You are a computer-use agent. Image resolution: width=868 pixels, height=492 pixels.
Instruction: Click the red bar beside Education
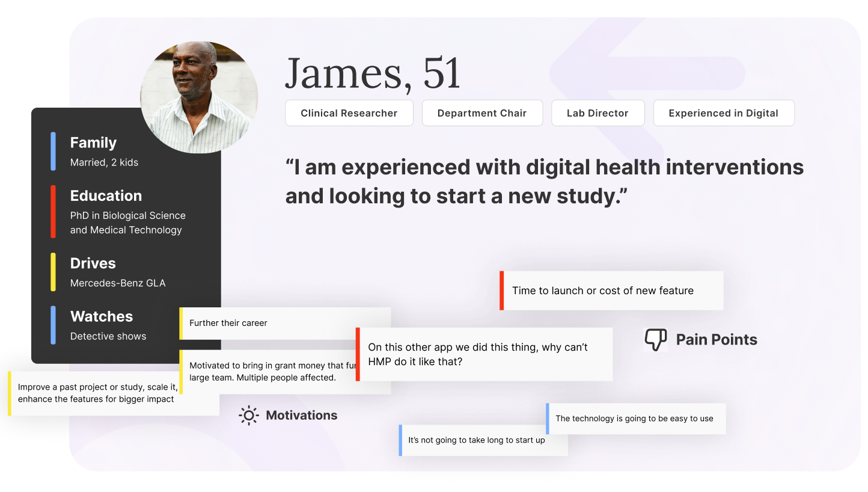pyautogui.click(x=53, y=211)
